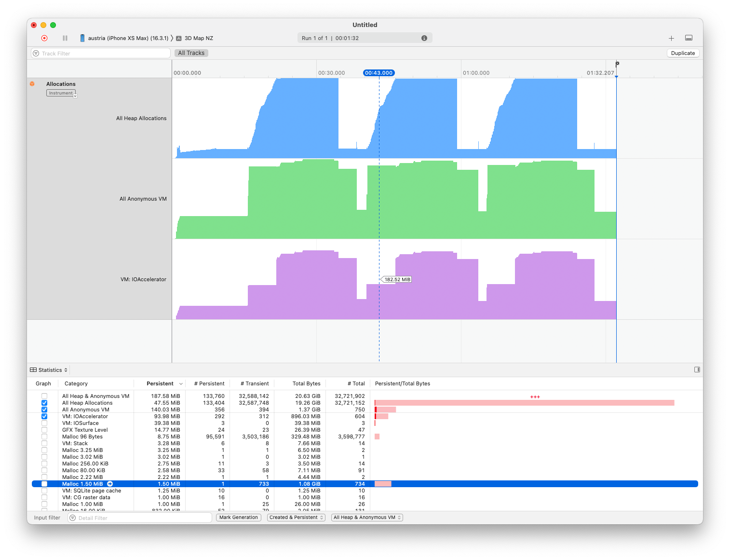Click the red record button

click(x=44, y=38)
